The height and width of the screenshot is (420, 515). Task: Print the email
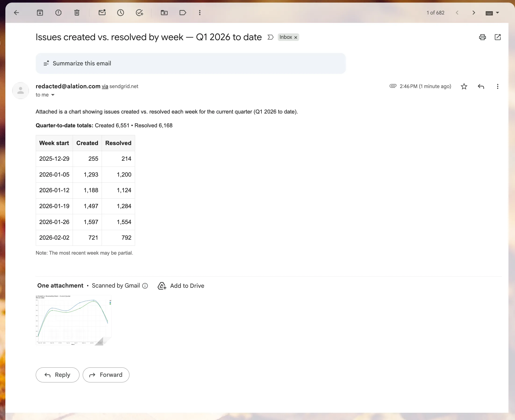(482, 37)
